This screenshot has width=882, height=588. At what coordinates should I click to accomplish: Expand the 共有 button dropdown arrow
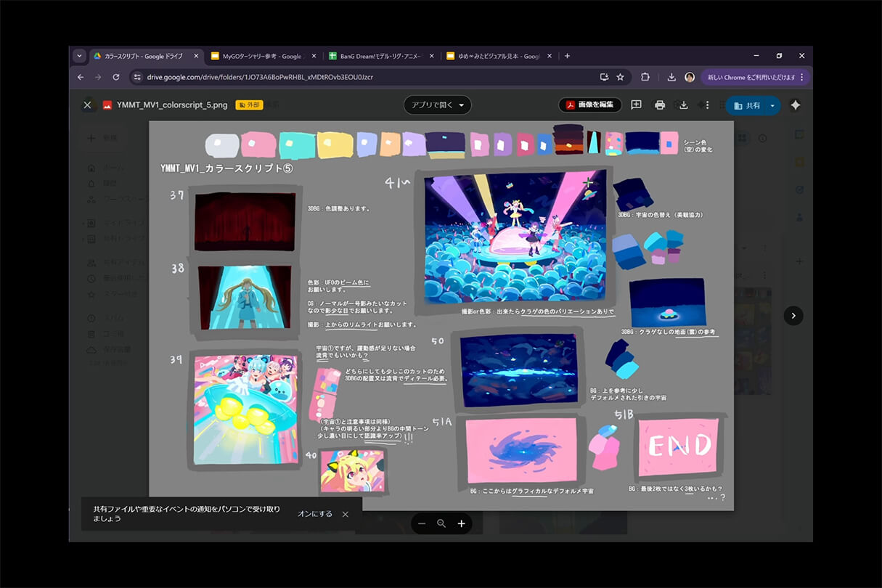point(772,105)
